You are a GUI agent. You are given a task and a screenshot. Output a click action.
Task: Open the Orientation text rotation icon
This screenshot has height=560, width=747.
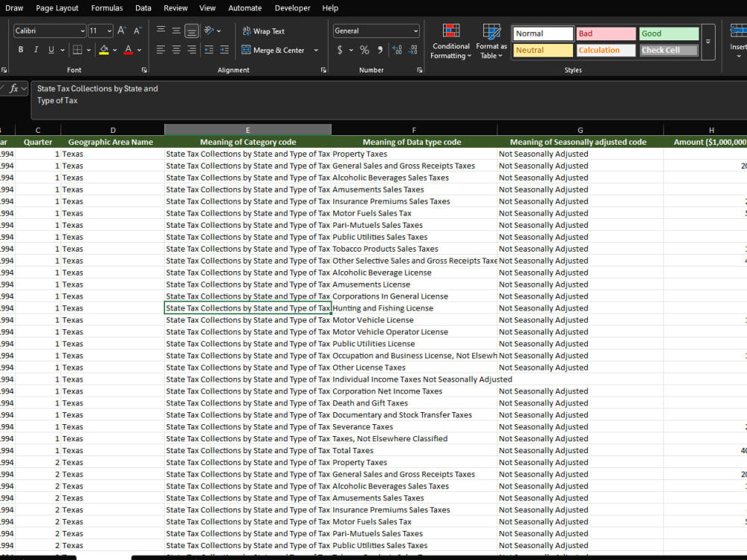[x=210, y=31]
